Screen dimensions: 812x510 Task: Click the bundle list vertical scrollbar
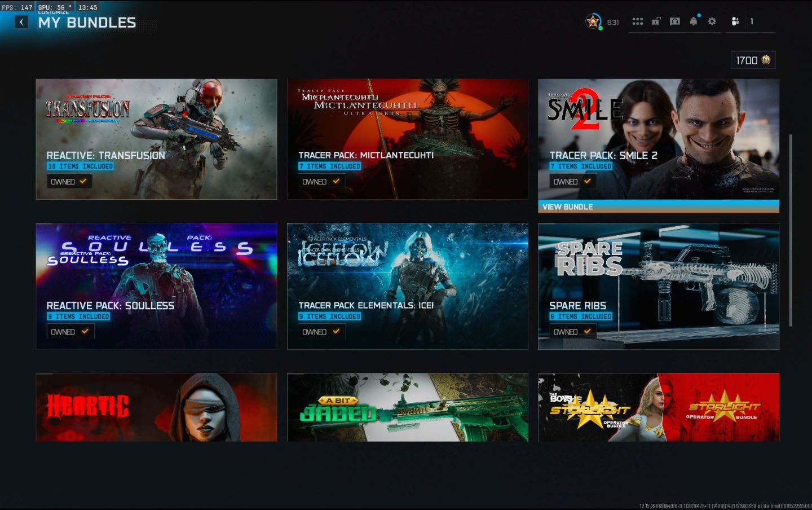point(790,230)
